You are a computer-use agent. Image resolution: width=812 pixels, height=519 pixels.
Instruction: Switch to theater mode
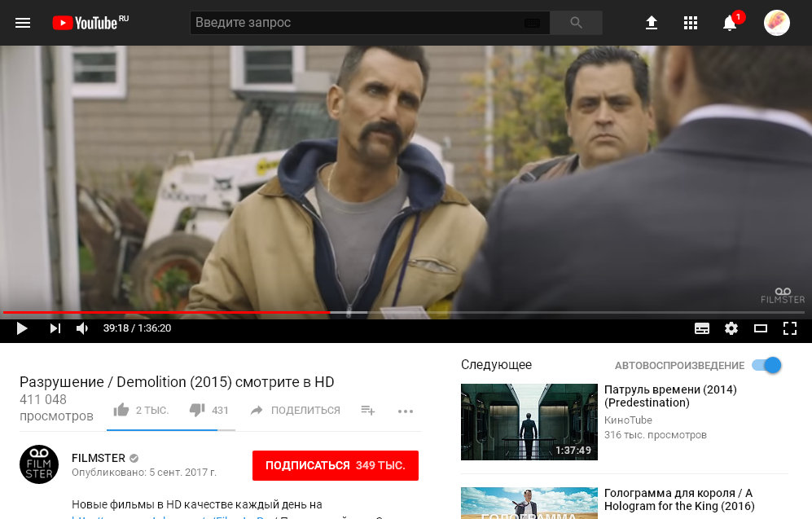760,328
